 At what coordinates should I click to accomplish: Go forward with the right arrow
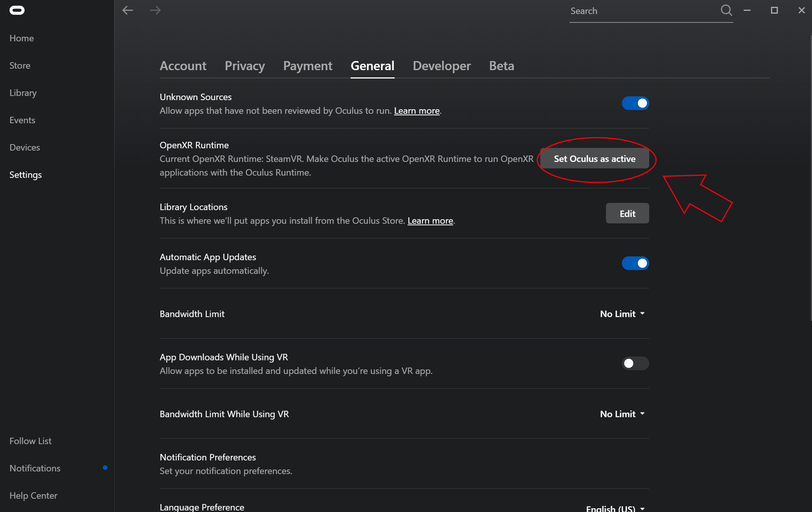(155, 10)
